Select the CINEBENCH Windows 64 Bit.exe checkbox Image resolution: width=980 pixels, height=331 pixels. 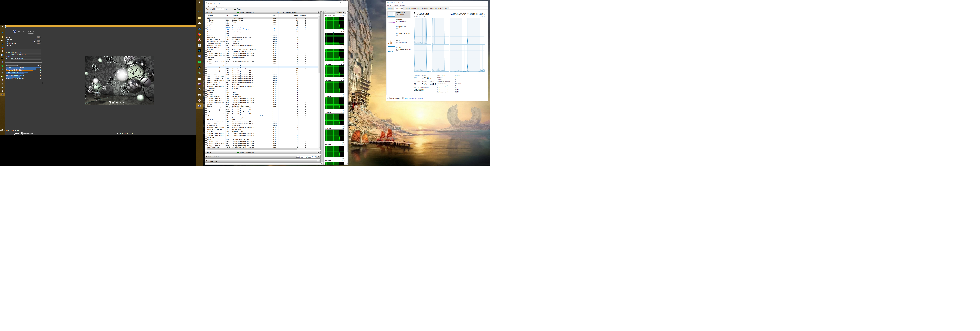(x=206, y=42)
